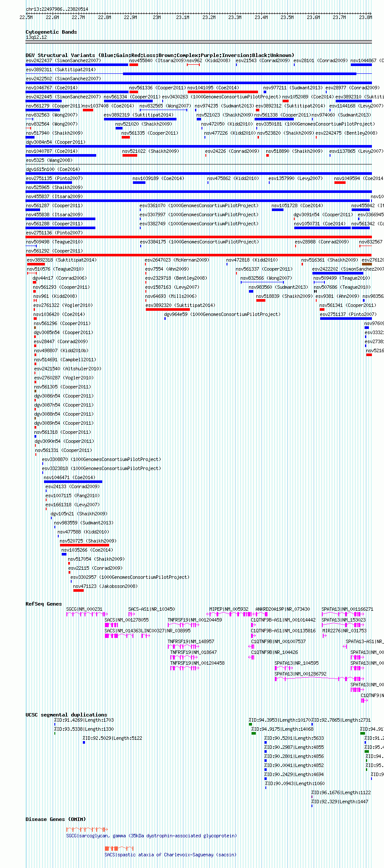Viewport: 384px width, 868px height.
Task: Open variant esv3892311 (Suktitipat2014)
Action: coord(61,69)
